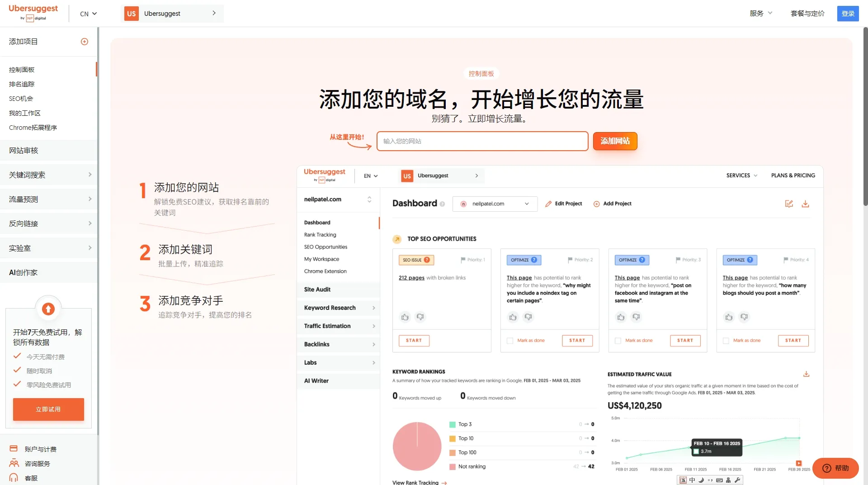Click the download icon in the Dashboard header
Viewport: 868px width, 485px height.
805,204
